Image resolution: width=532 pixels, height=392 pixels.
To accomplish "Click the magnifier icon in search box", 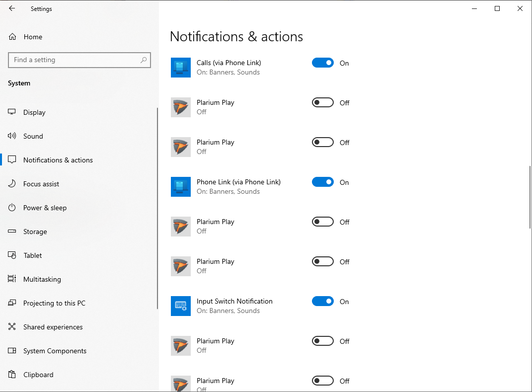I will click(144, 60).
